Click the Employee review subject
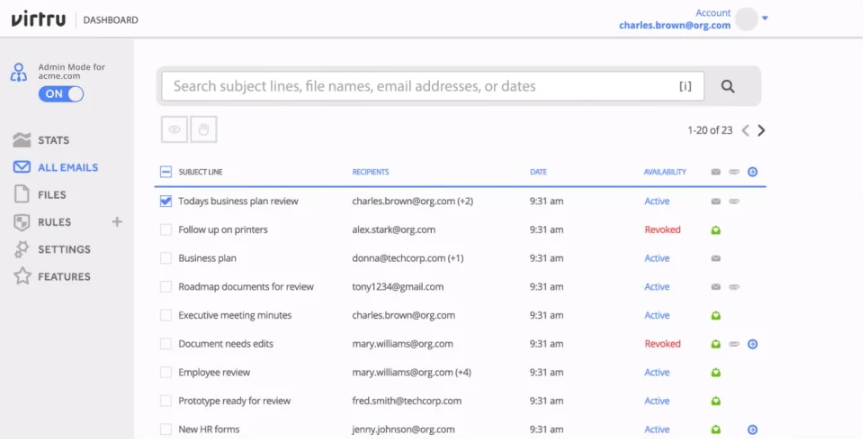This screenshot has width=863, height=439. click(x=214, y=372)
